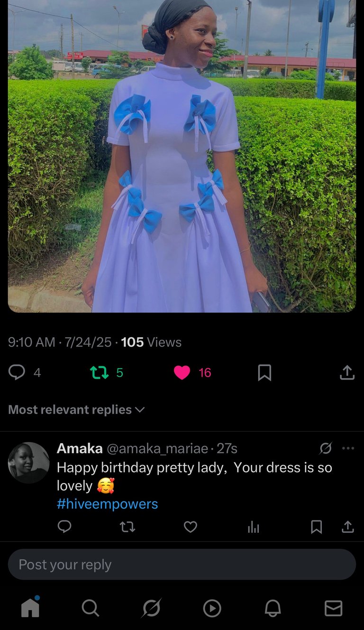View analytics for Amaka's reply
This screenshot has width=364, height=630.
pos(254,527)
